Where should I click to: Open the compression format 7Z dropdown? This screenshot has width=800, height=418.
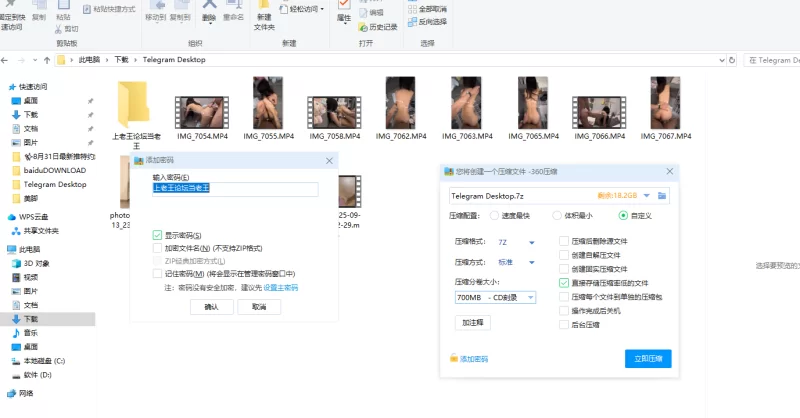(531, 242)
